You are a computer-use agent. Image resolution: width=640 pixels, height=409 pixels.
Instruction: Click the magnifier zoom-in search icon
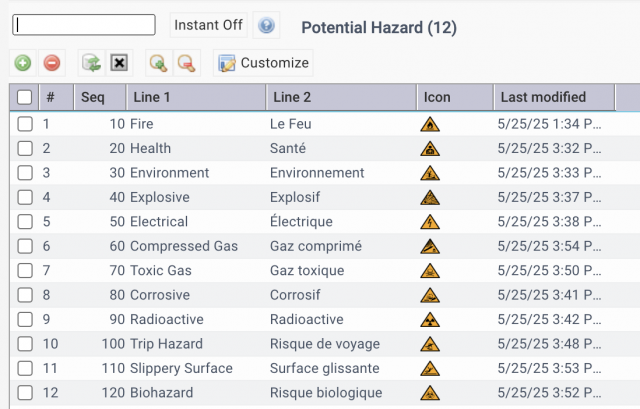[158, 63]
